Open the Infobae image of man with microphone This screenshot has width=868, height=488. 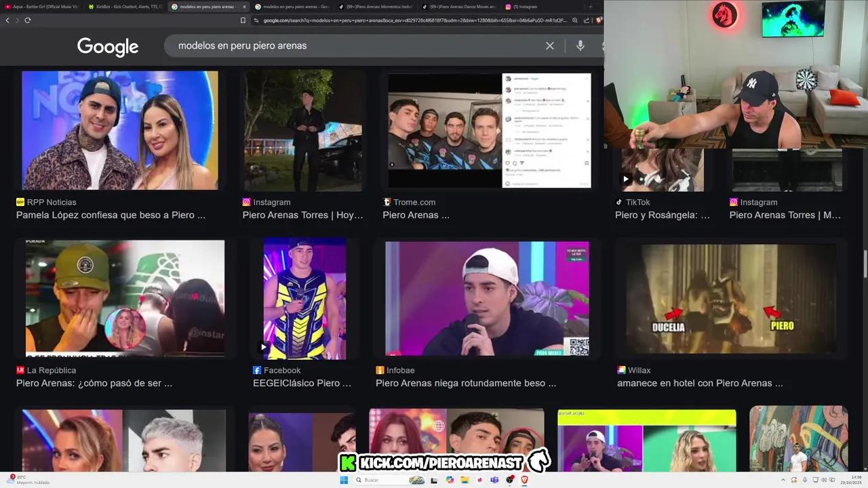click(487, 298)
